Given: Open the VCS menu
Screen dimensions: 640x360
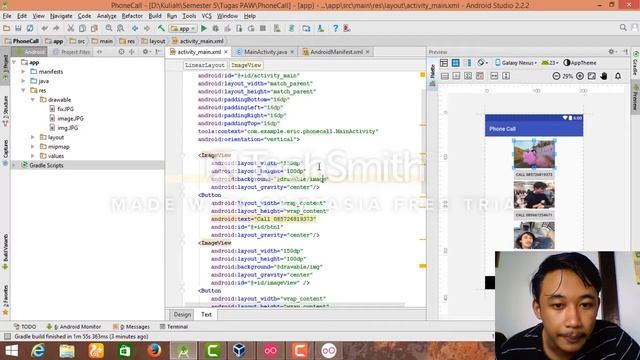Looking at the screenshot, I should pyautogui.click(x=207, y=16).
